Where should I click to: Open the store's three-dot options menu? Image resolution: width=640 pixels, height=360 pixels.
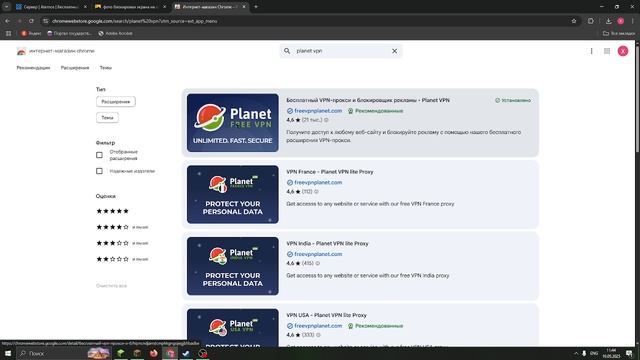[591, 51]
